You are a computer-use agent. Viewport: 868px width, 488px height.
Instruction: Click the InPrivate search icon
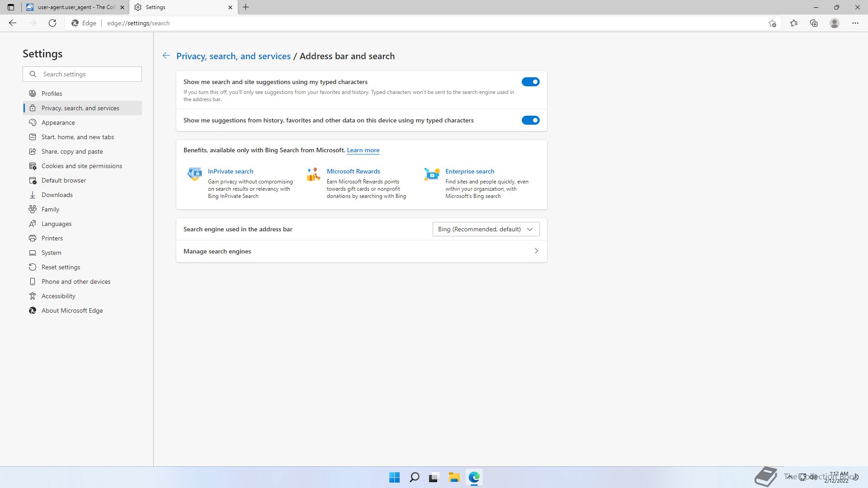coord(194,174)
